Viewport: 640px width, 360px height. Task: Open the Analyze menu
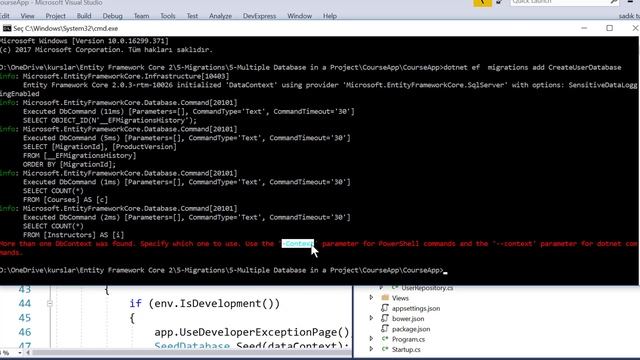tap(220, 16)
